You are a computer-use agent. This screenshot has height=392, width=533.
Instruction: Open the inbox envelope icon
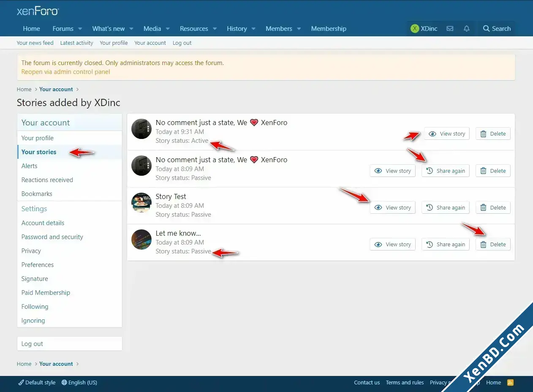point(450,29)
